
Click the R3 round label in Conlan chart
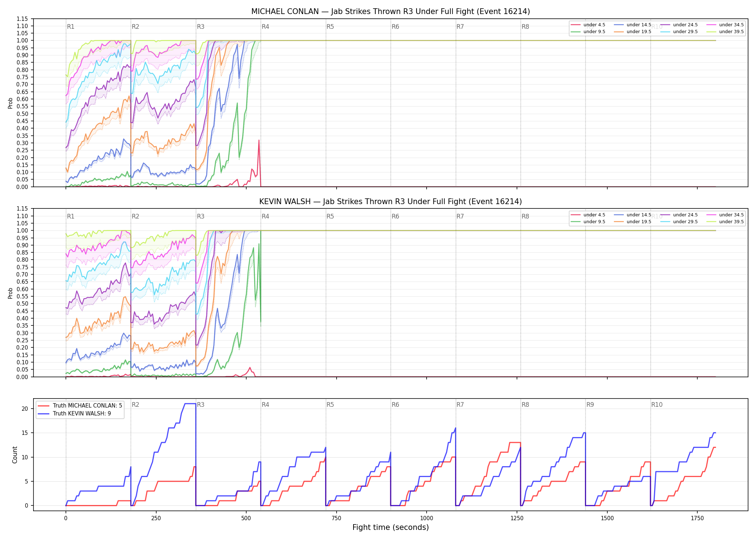(201, 27)
